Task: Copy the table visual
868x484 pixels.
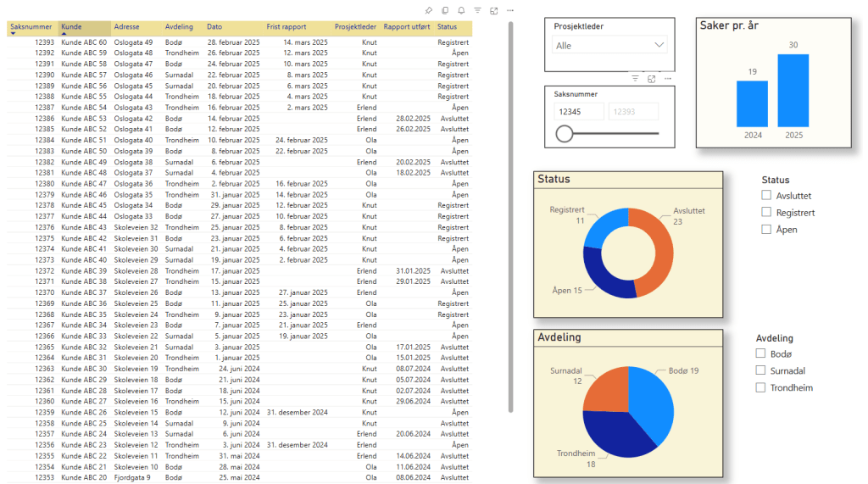Action: tap(445, 10)
